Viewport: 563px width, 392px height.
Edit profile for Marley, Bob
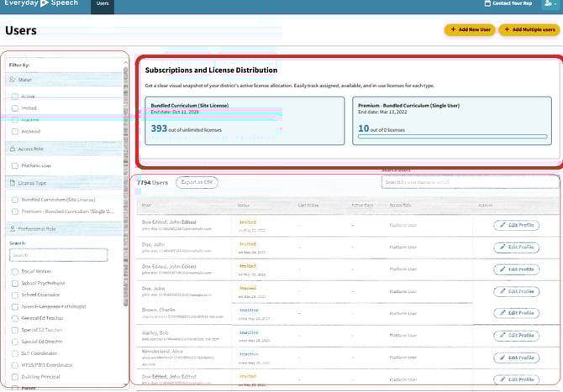pos(516,335)
